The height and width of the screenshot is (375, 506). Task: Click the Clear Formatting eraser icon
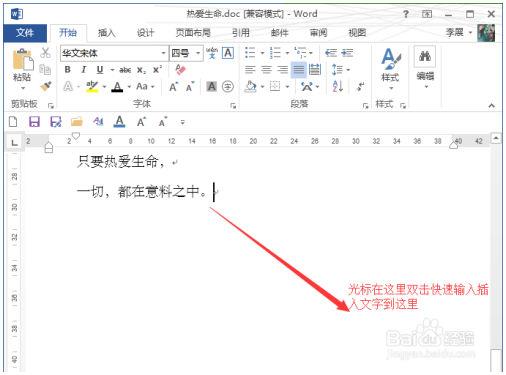point(180,70)
